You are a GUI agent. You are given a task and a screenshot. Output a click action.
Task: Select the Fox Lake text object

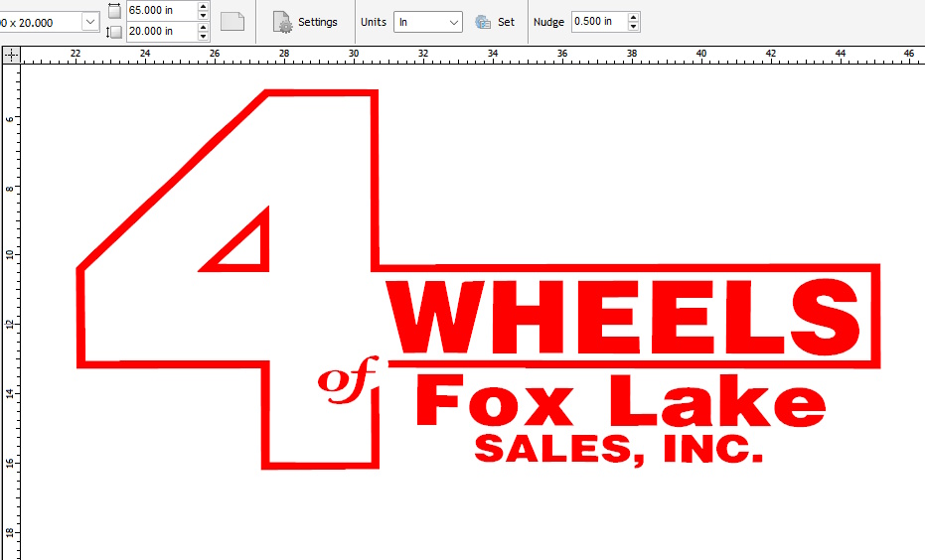620,405
